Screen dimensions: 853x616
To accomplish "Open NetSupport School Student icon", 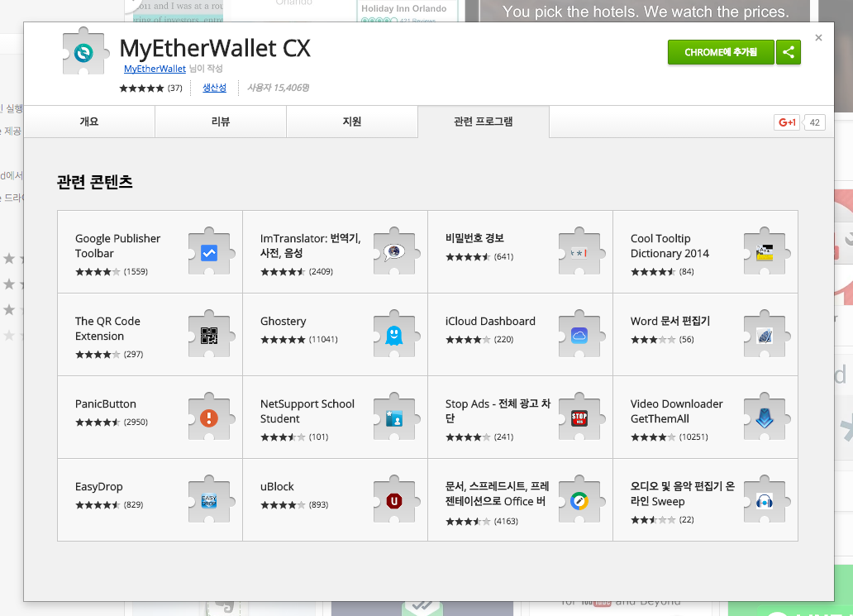I will 395,418.
